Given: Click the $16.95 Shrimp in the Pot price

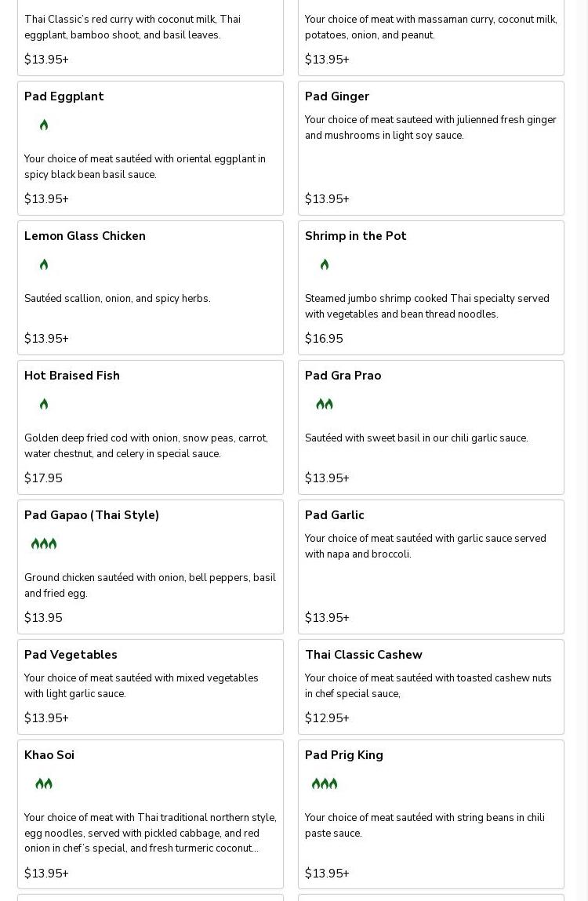Looking at the screenshot, I should click(324, 339).
